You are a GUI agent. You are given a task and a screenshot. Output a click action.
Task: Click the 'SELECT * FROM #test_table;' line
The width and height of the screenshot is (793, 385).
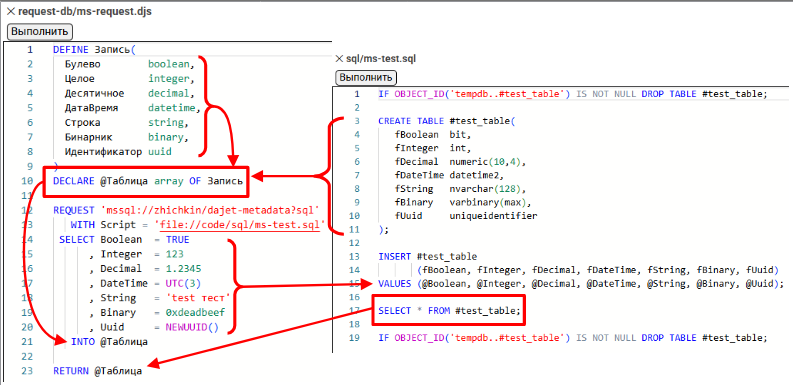(449, 311)
